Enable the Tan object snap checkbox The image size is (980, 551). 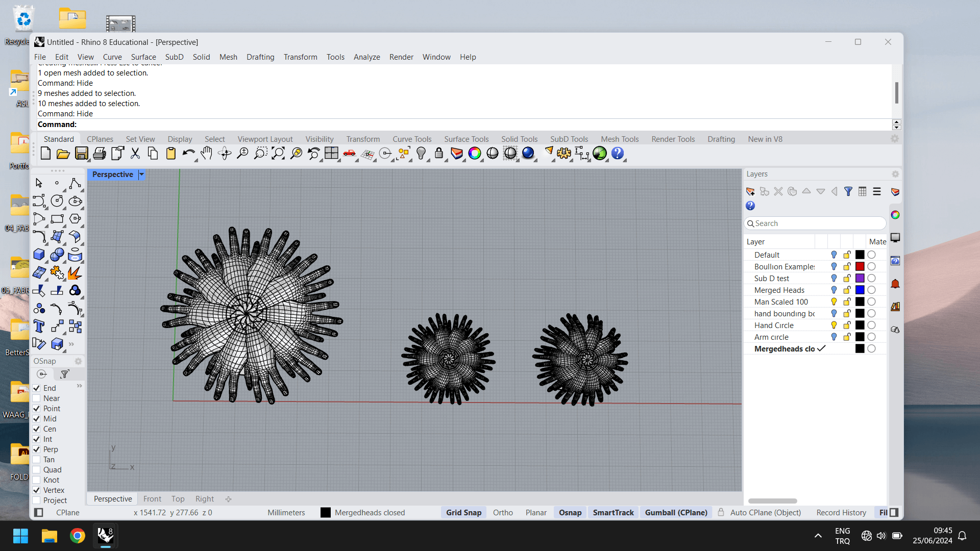point(37,460)
